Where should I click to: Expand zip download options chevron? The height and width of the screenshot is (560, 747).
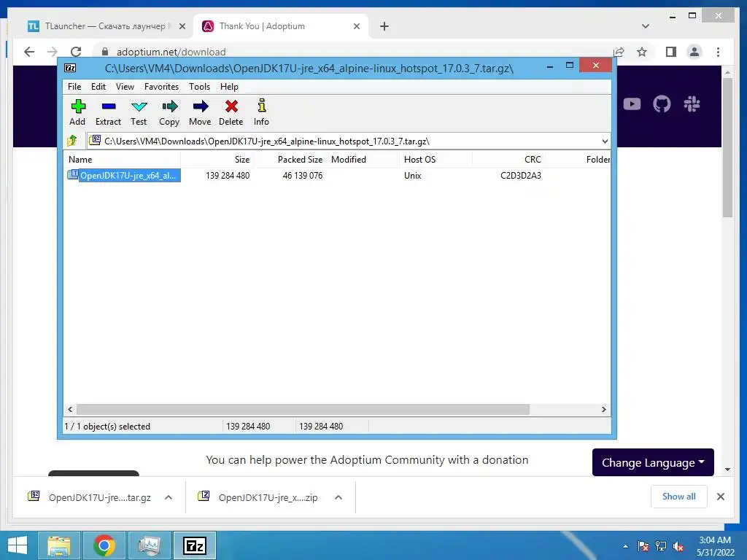tap(338, 497)
